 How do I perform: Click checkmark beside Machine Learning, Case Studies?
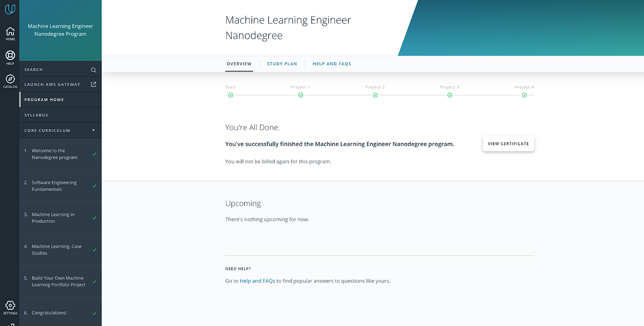(x=94, y=249)
